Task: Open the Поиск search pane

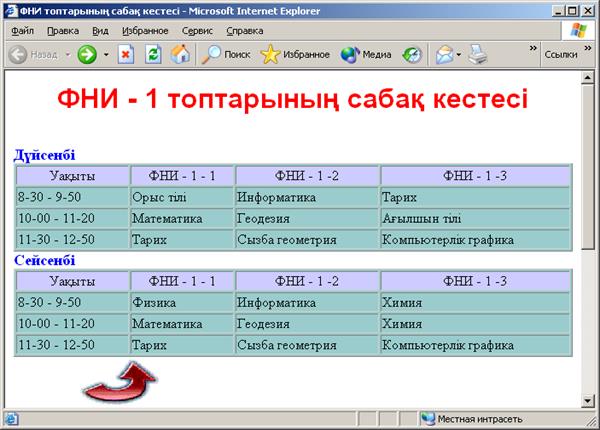Action: click(226, 55)
